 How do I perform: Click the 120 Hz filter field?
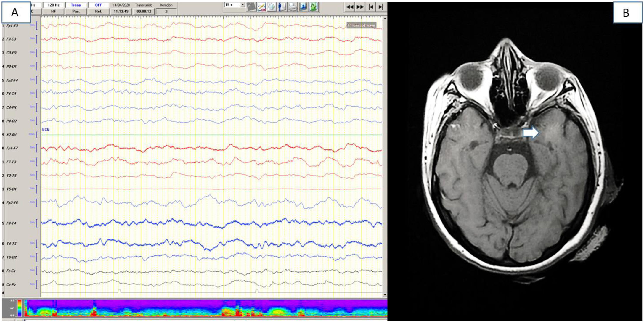[x=53, y=5]
